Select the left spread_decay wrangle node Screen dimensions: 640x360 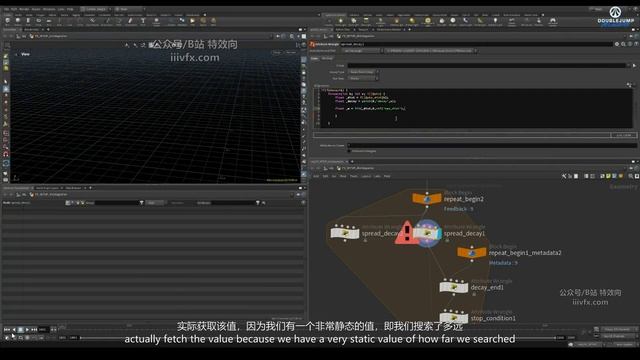(x=345, y=233)
